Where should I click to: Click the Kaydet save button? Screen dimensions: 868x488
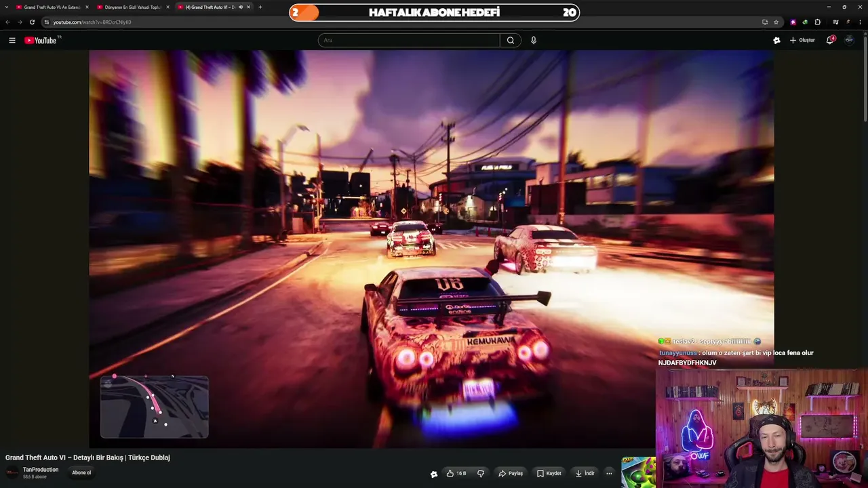[549, 473]
